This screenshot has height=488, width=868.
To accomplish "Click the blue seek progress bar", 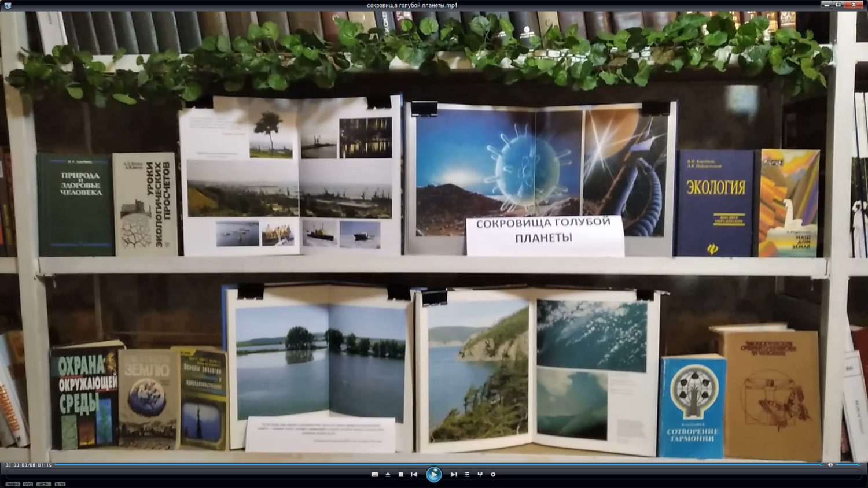I will [434, 464].
